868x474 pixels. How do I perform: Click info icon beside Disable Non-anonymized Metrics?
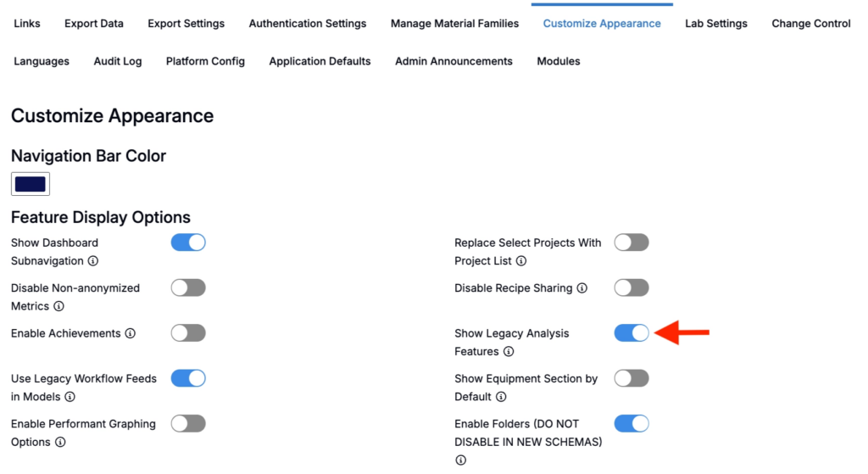click(58, 306)
